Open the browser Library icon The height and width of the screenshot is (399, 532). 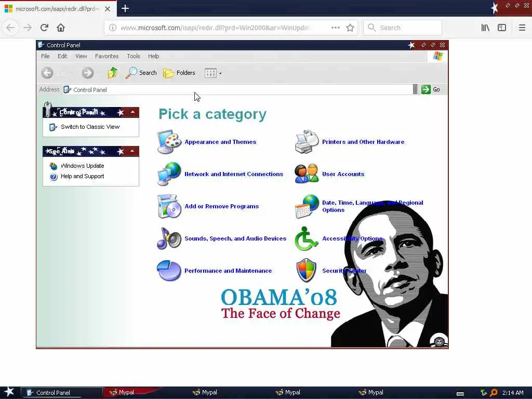point(485,28)
